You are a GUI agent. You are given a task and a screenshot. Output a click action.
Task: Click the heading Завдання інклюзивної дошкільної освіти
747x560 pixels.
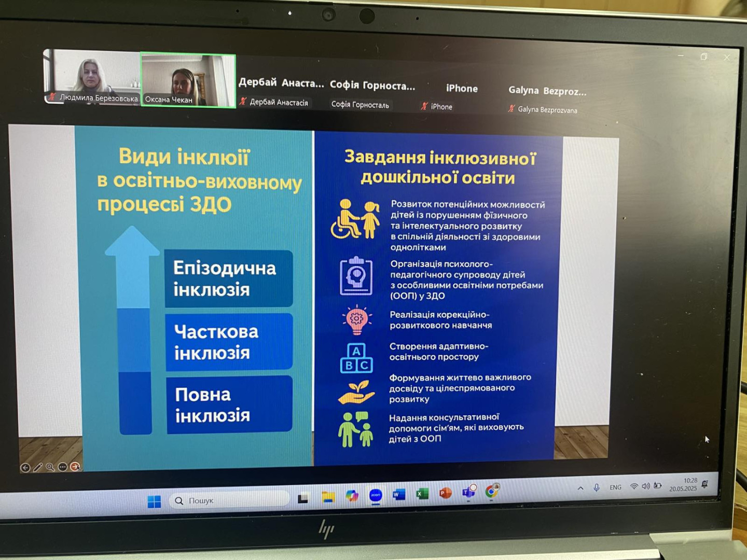tap(439, 167)
